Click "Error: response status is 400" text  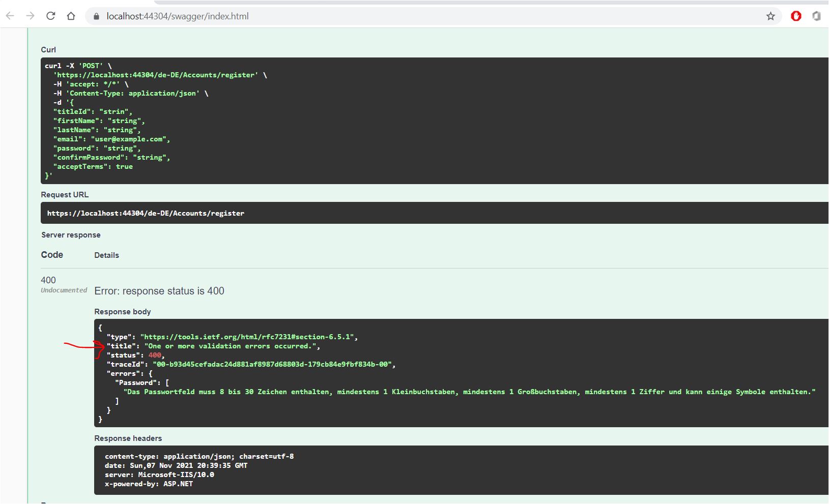click(159, 291)
